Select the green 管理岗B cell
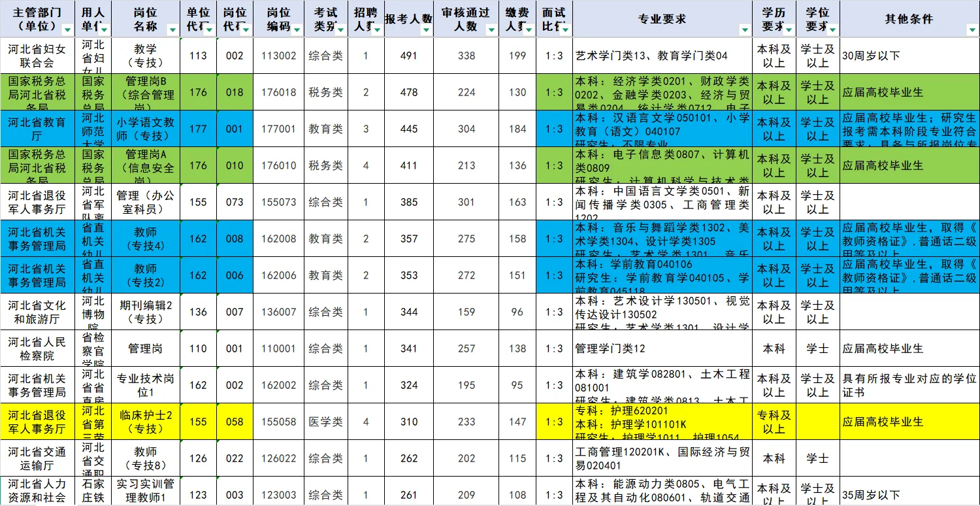This screenshot has height=506, width=980. [148, 92]
